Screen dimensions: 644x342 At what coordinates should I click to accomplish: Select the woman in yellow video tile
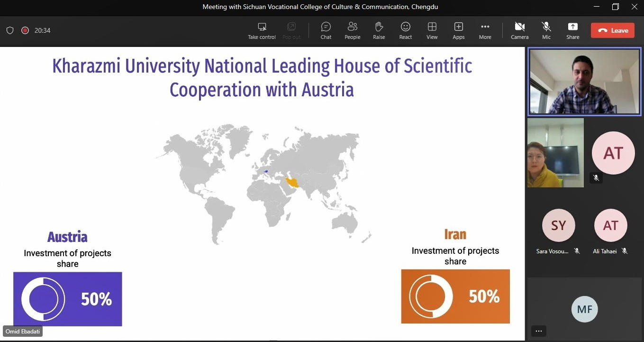(x=555, y=153)
